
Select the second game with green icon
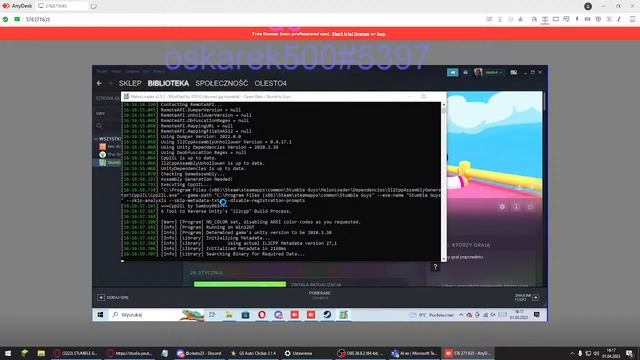pos(110,154)
